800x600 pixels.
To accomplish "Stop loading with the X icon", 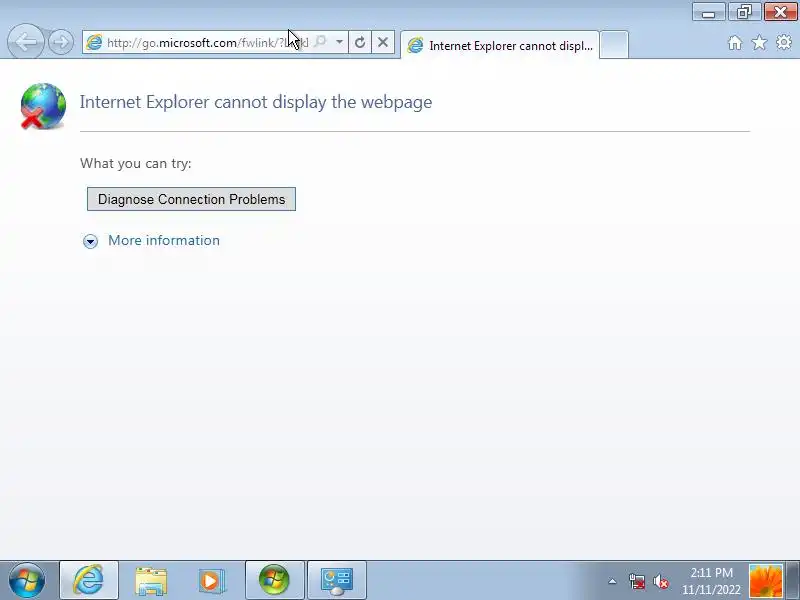I will pyautogui.click(x=383, y=42).
